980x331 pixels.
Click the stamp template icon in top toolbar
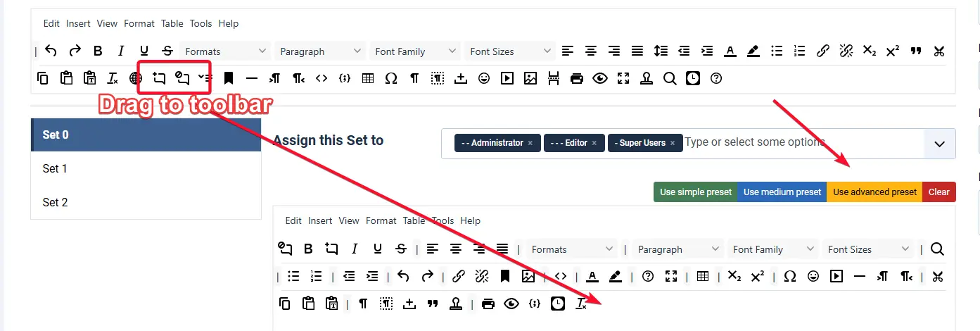(647, 78)
